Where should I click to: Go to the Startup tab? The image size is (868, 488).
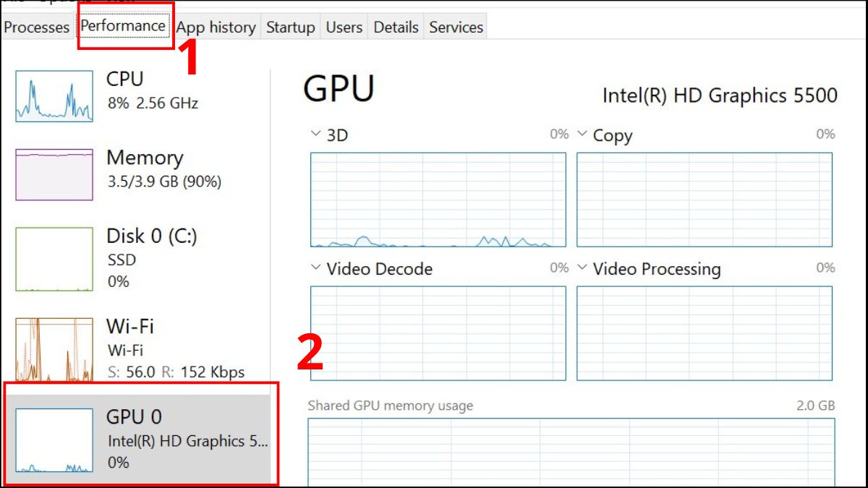tap(290, 27)
